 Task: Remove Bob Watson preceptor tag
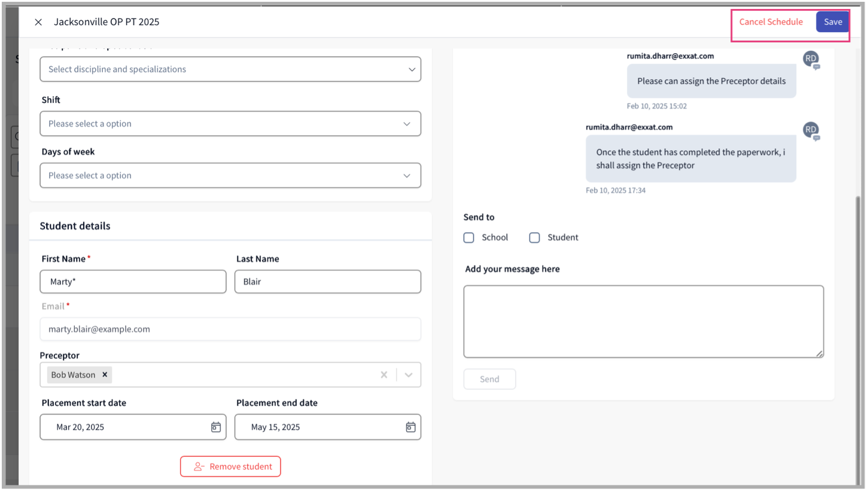coord(105,374)
